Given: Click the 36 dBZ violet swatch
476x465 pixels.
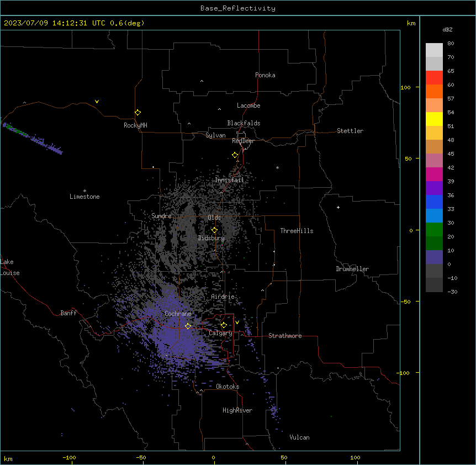Looking at the screenshot, I should (x=434, y=188).
